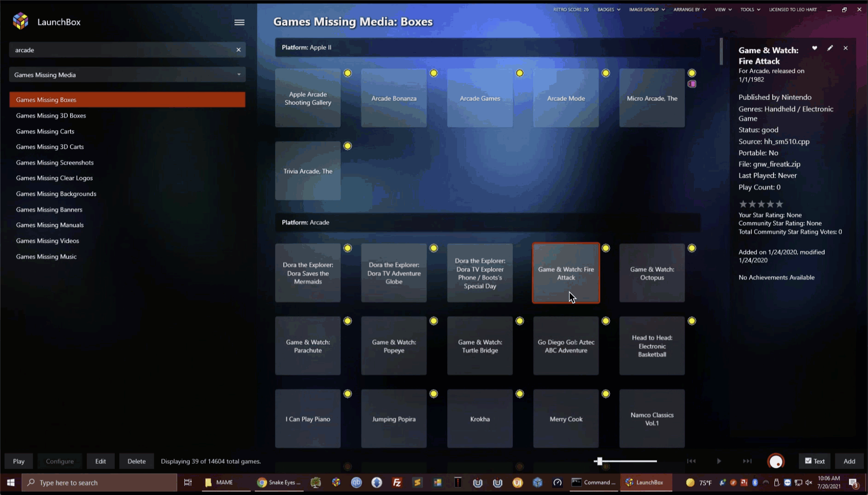Open the Tools menu
This screenshot has width=868, height=495.
(x=750, y=10)
